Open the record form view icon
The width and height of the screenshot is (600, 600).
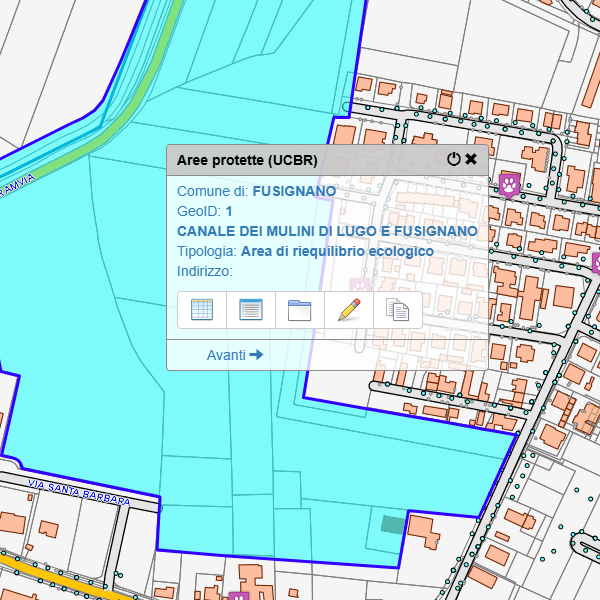point(251,309)
